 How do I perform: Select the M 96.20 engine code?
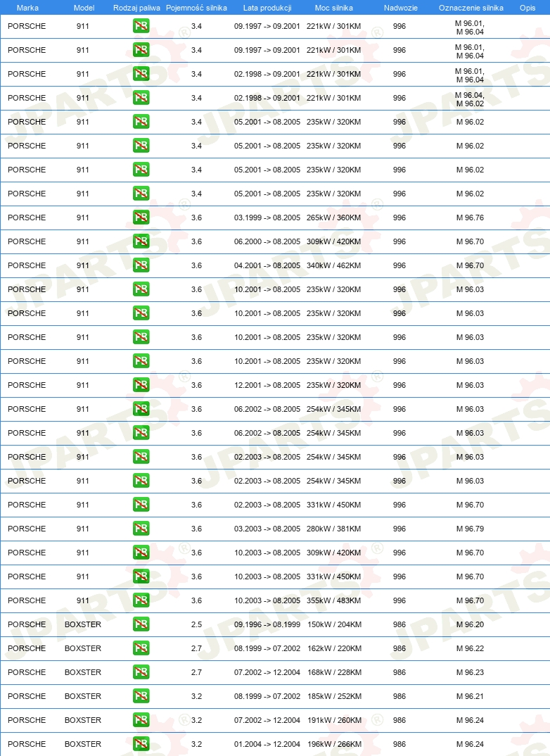click(470, 624)
